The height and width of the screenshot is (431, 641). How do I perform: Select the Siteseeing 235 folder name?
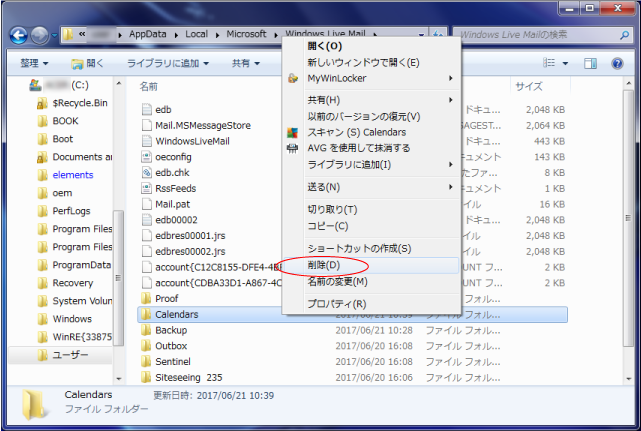pyautogui.click(x=188, y=377)
